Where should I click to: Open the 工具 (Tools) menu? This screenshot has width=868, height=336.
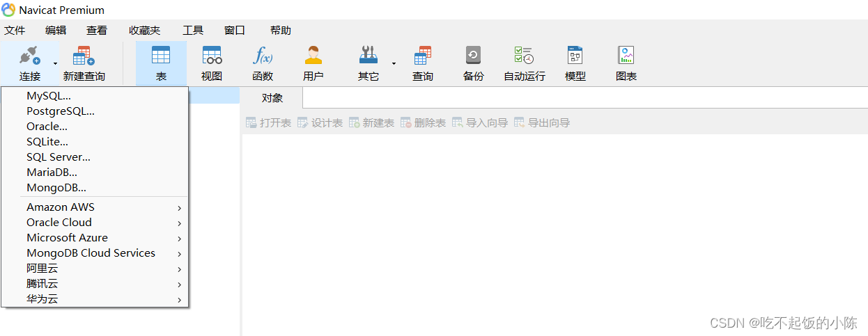[193, 30]
